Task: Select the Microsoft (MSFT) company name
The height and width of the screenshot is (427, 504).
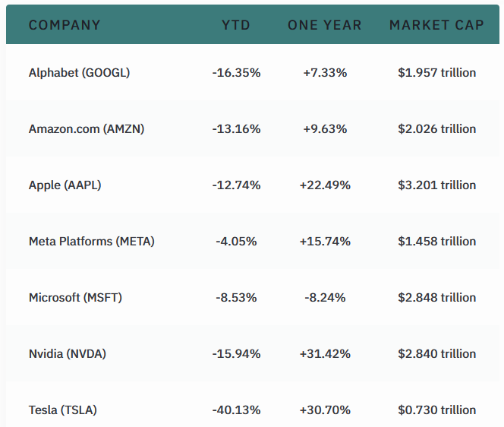Action: pyautogui.click(x=75, y=298)
